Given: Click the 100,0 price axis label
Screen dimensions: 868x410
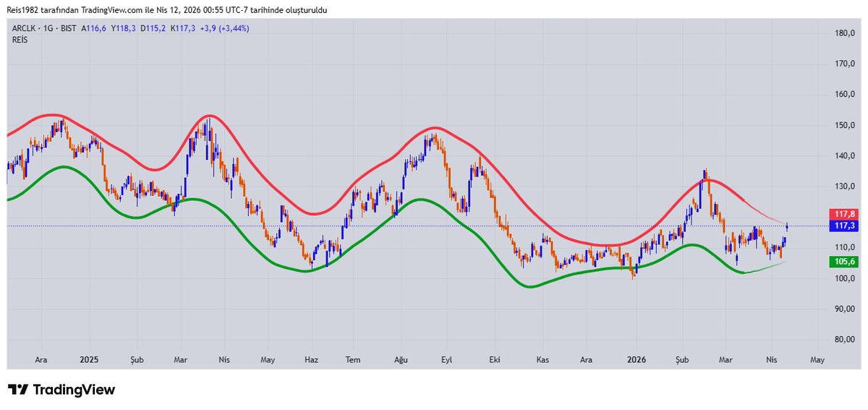Looking at the screenshot, I should tap(846, 278).
